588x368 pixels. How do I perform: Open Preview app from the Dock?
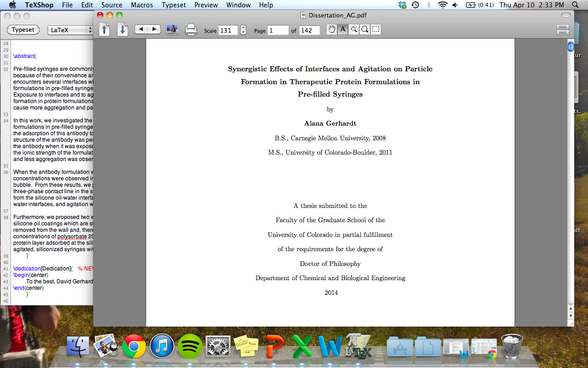point(107,346)
